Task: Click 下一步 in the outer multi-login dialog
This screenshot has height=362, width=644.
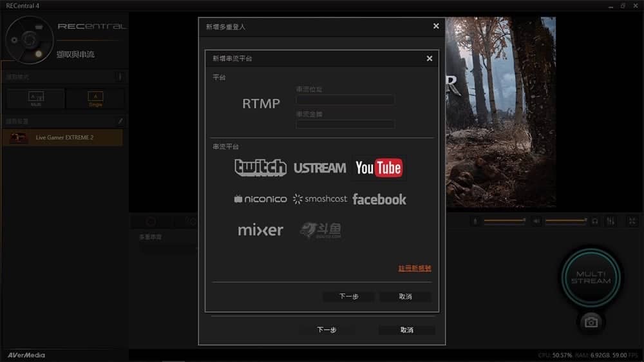Action: [x=327, y=330]
